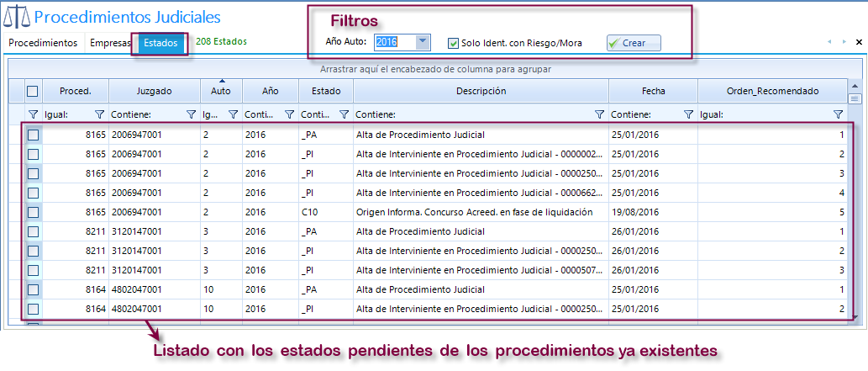Sort by the Estado column header
The height and width of the screenshot is (371, 868).
(326, 91)
